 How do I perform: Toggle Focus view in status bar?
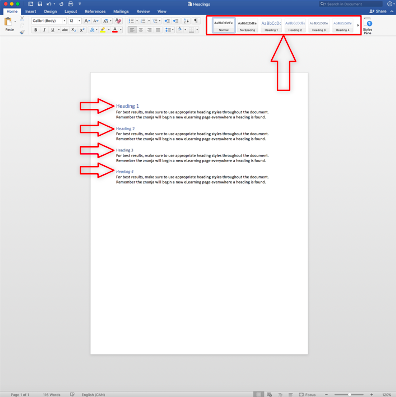pyautogui.click(x=307, y=394)
